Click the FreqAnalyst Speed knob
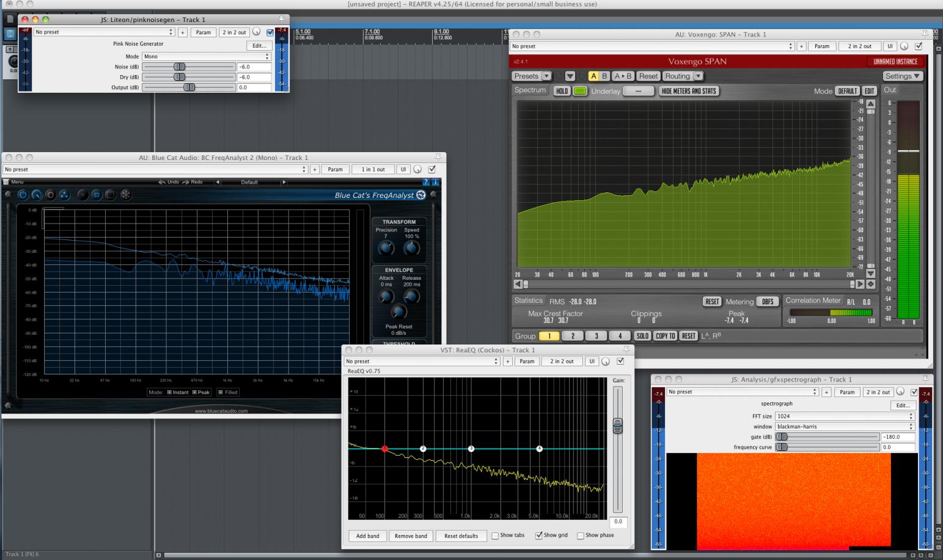Viewport: 943px width, 560px height. tap(411, 248)
